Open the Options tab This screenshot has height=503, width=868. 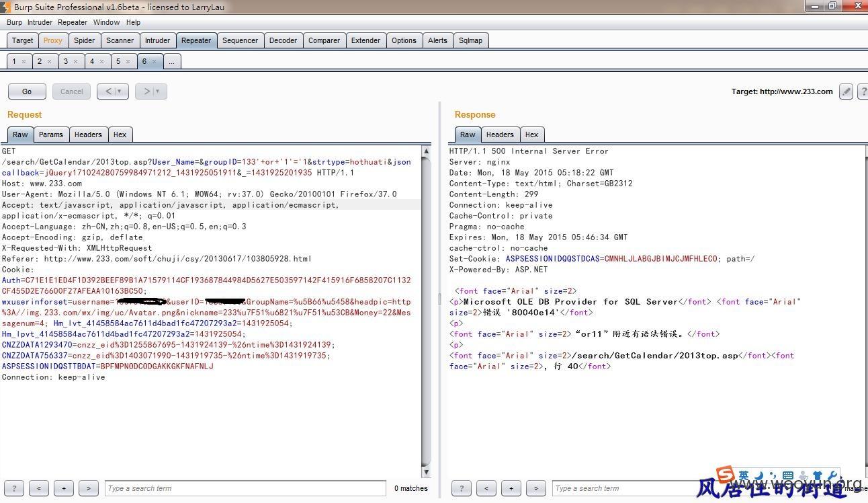404,40
